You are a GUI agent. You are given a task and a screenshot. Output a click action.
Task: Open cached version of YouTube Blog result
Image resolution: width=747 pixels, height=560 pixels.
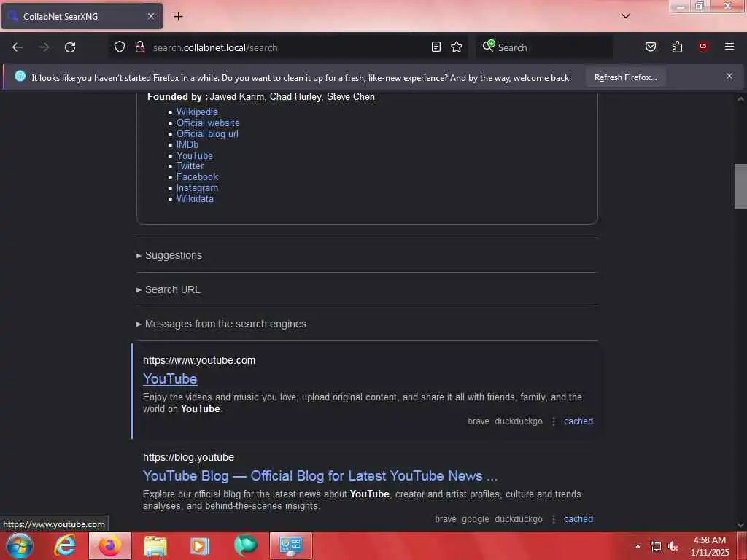point(578,519)
